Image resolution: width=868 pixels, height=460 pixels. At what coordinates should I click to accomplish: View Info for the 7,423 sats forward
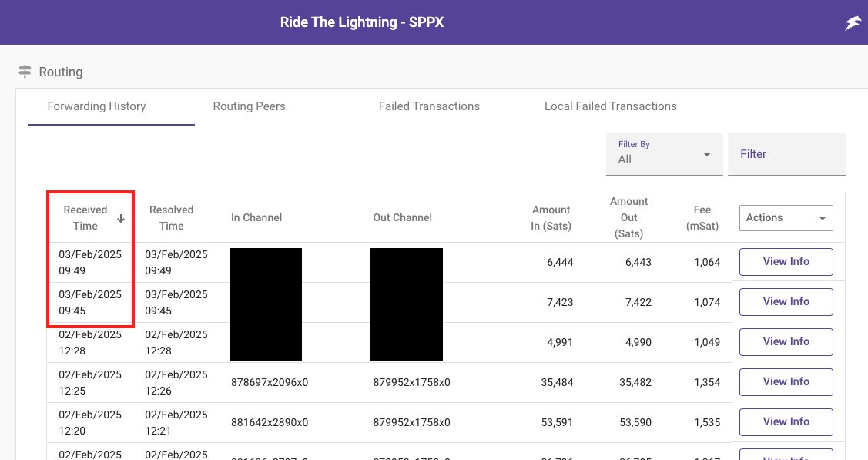click(x=786, y=302)
